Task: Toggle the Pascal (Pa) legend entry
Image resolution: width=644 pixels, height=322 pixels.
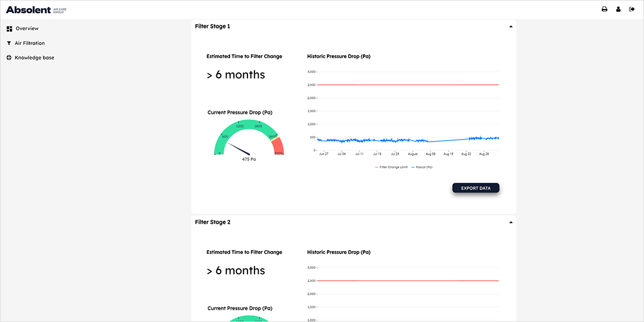Action: coord(421,167)
